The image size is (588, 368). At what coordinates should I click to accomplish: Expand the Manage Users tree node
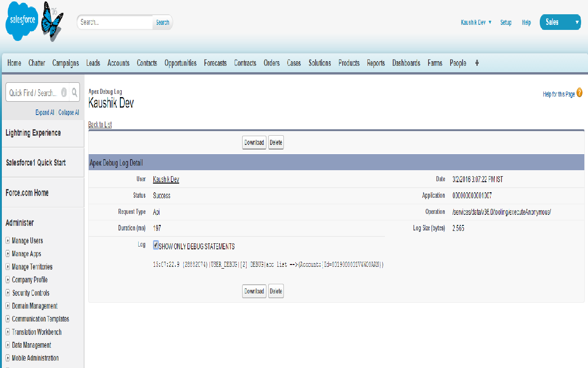coord(8,241)
